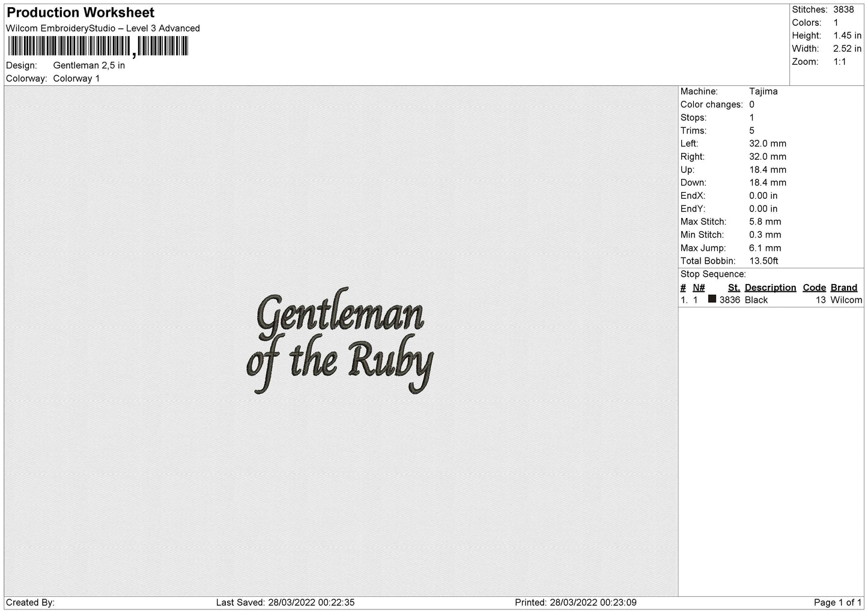
Task: Click the Max Stitch value 5.8 mm
Action: point(765,222)
